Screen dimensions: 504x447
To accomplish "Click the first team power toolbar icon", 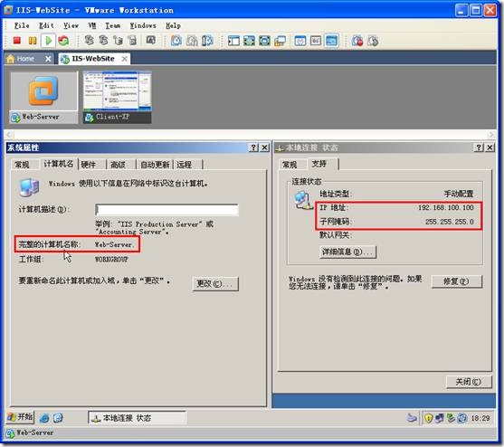I will pos(89,41).
